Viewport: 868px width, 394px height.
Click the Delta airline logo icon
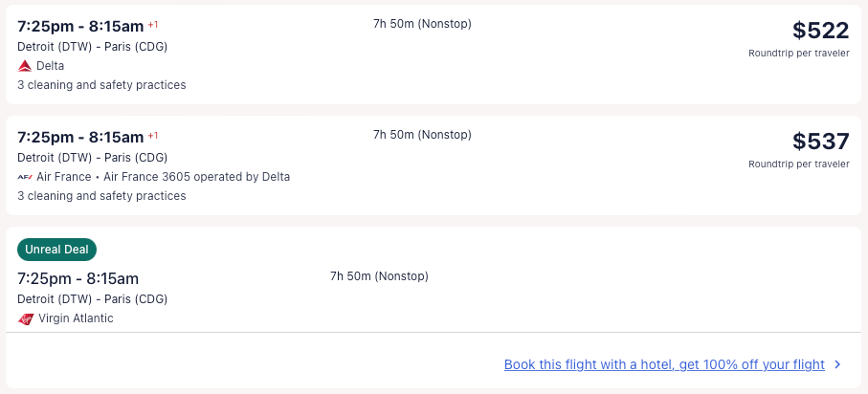[x=25, y=66]
